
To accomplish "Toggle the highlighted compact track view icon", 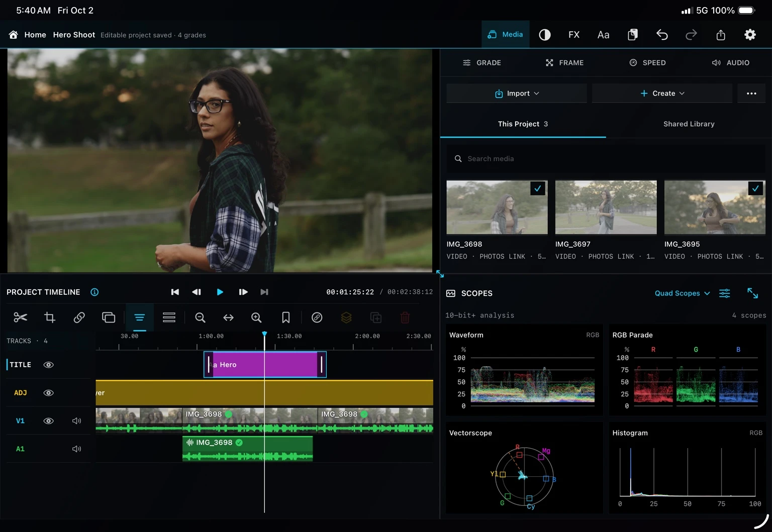I will 140,317.
